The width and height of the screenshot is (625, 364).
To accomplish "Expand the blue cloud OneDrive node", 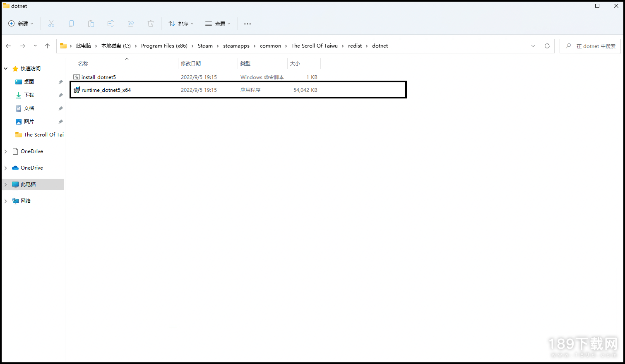I will (6, 168).
